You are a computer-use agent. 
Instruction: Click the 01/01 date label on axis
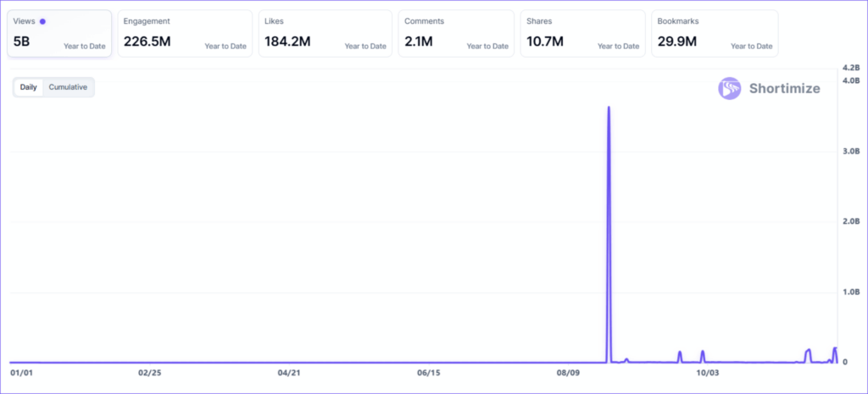pos(21,372)
